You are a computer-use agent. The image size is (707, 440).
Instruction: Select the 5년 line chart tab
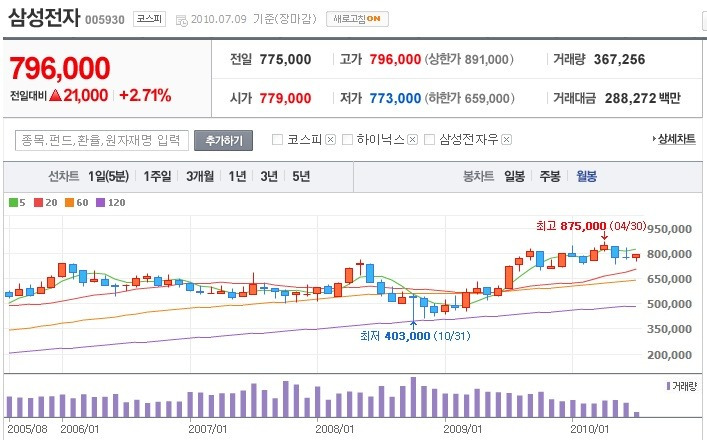(x=301, y=176)
